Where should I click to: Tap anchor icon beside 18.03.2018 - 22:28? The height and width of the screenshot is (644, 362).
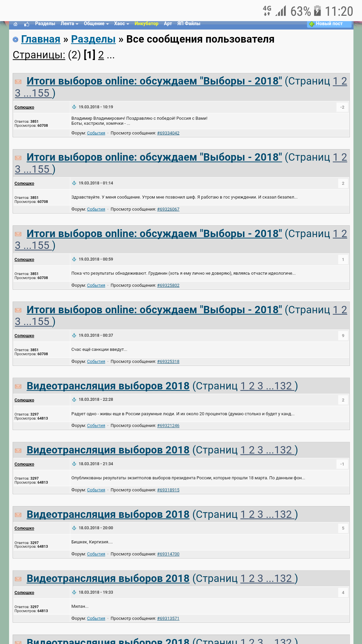(74, 399)
